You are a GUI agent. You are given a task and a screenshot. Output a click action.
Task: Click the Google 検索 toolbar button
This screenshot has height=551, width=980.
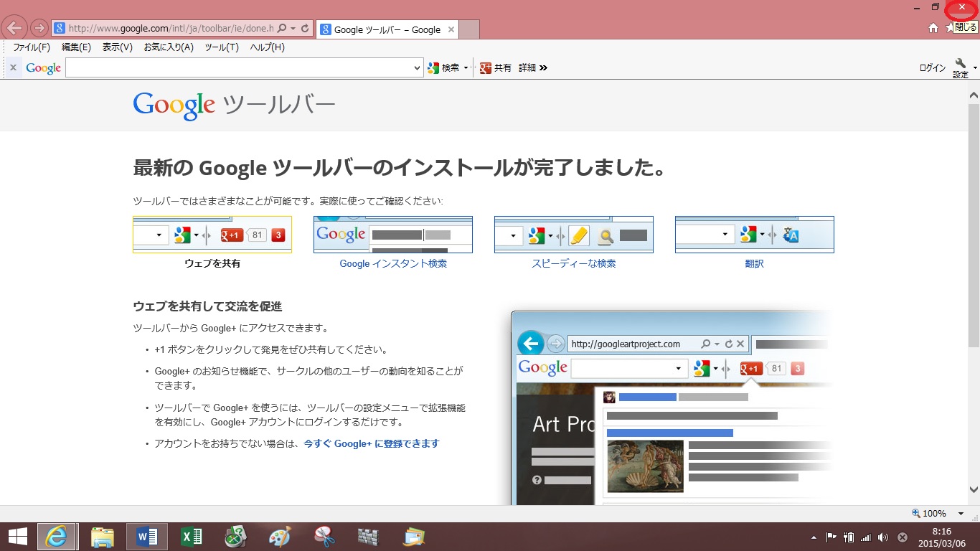443,67
